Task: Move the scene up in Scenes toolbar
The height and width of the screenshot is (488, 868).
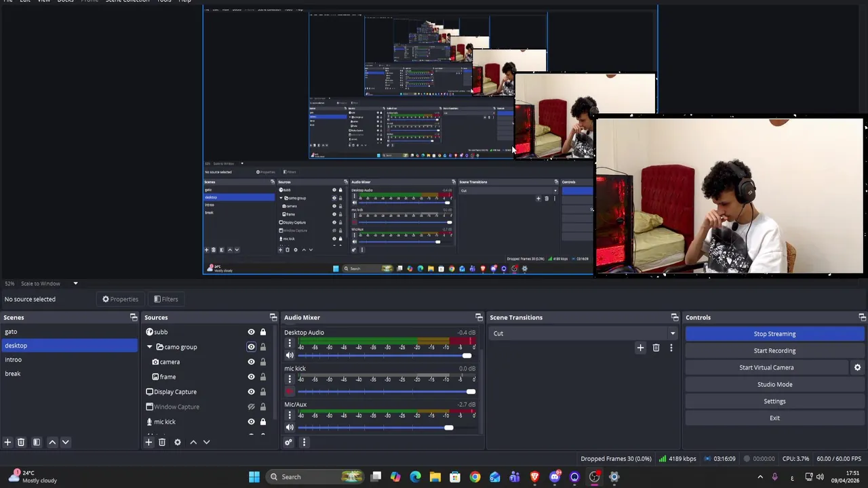Action: [x=52, y=442]
